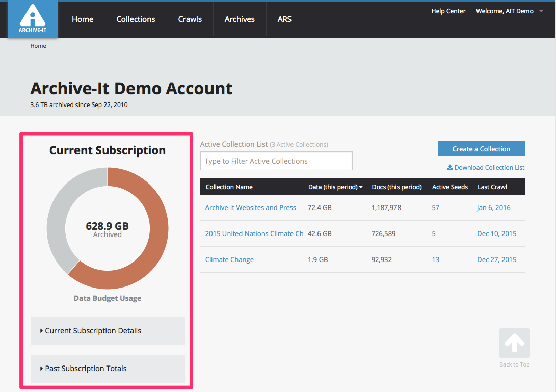Open the Welcome, AIT Demo user dropdown

point(510,11)
